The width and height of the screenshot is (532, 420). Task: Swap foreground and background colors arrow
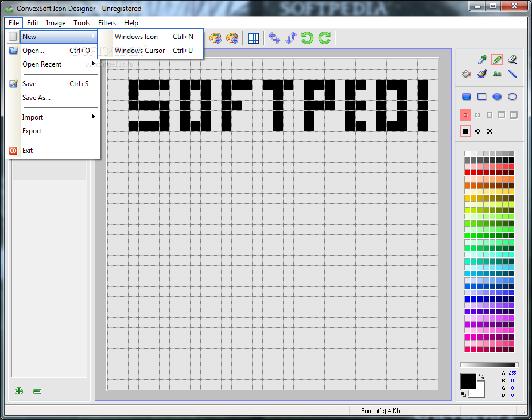coord(481,376)
